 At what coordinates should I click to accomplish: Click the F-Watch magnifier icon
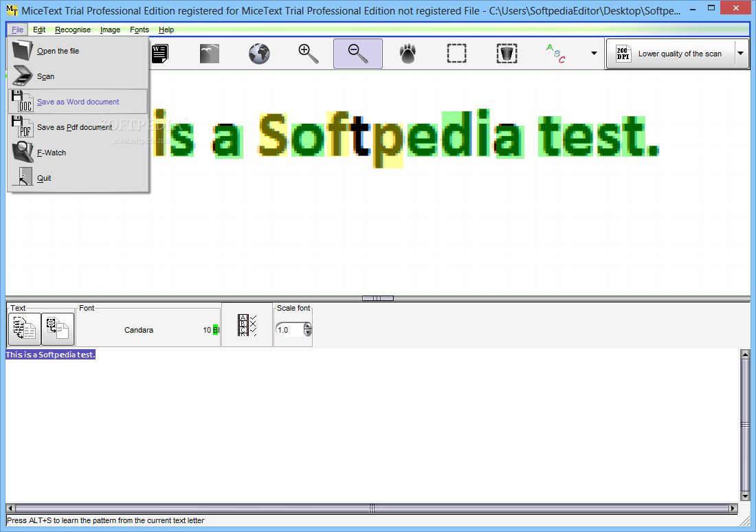[x=22, y=152]
